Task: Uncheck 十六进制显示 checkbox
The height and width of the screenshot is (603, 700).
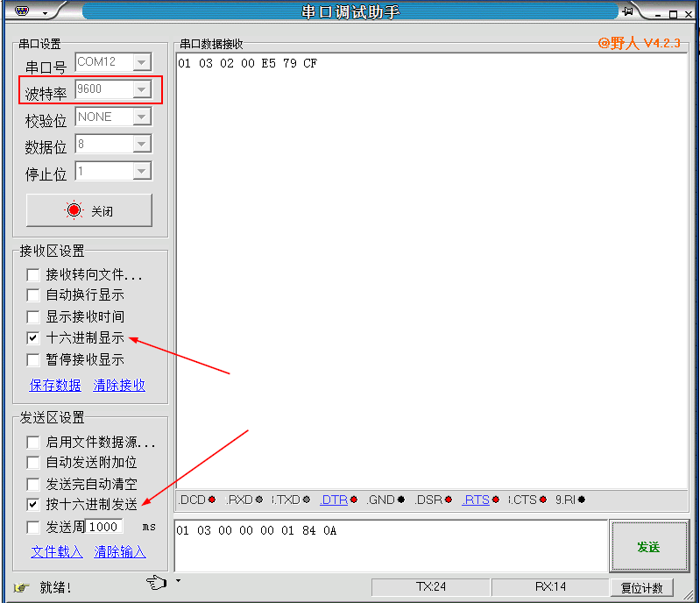Action: click(33, 337)
